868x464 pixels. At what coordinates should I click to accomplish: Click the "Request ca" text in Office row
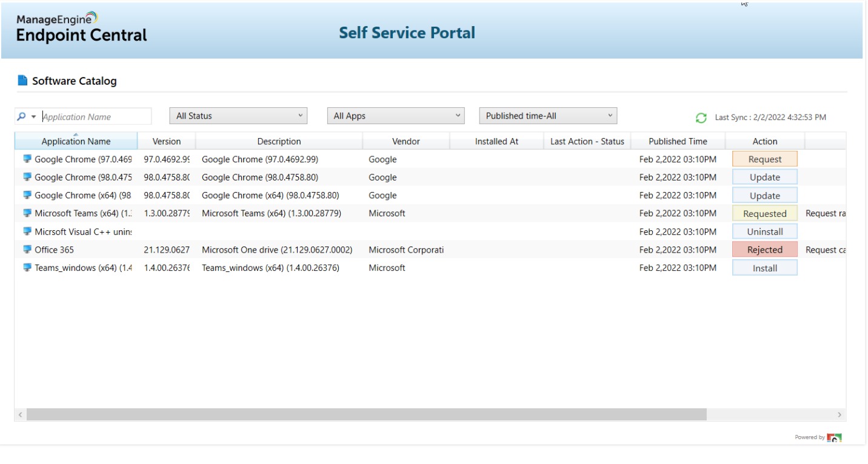coord(826,250)
